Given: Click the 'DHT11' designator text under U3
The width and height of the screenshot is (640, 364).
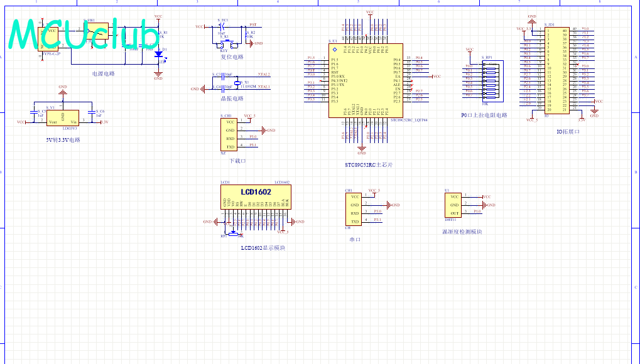Looking at the screenshot, I should coord(450,220).
